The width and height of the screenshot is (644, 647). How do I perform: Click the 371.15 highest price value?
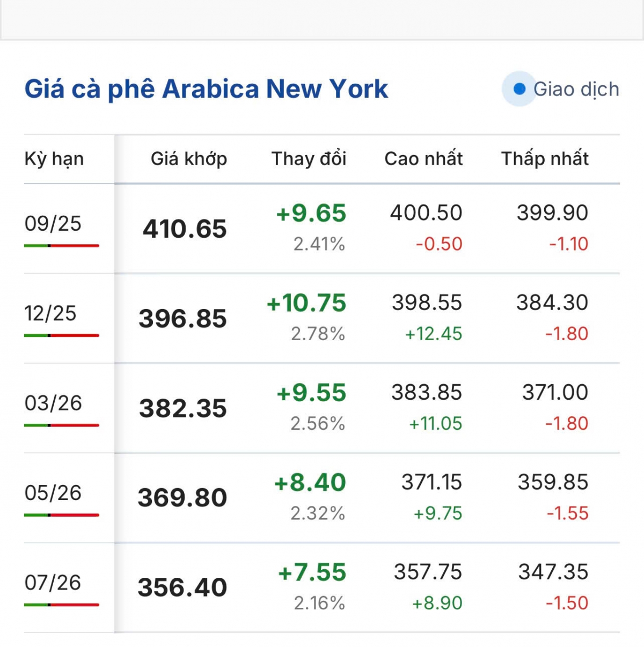point(431,482)
